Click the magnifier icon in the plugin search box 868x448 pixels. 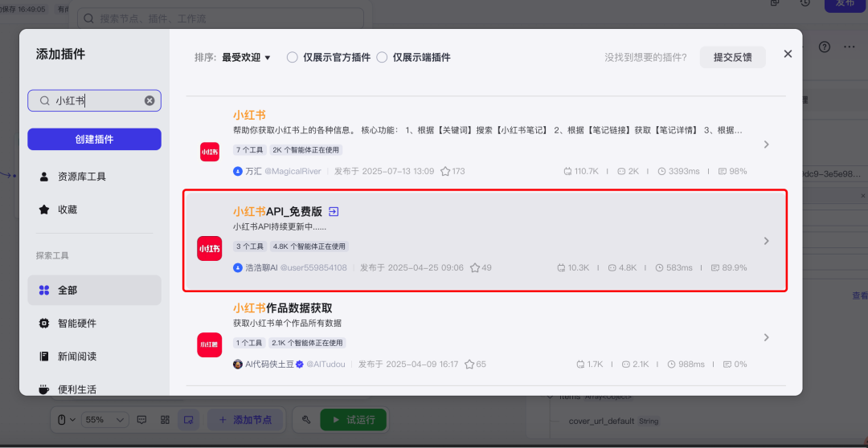pyautogui.click(x=44, y=100)
